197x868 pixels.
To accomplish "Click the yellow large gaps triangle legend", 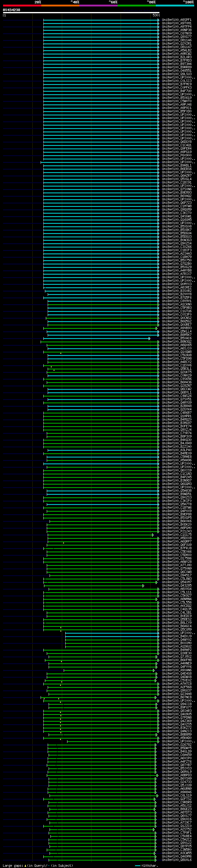I will pos(26,865).
